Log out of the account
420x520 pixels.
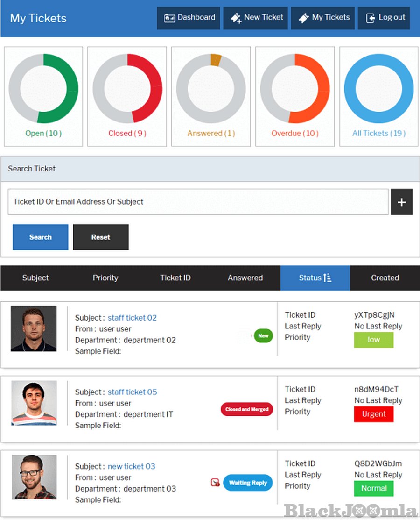click(384, 18)
